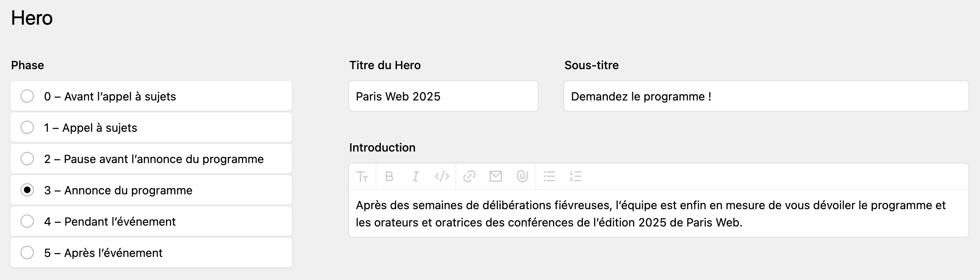The image size is (980, 280).
Task: Select phase 1 – Appel à sujets
Action: 27,127
